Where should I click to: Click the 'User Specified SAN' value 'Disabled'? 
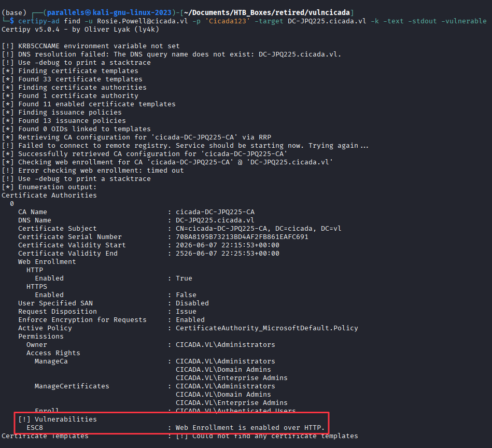click(x=192, y=303)
